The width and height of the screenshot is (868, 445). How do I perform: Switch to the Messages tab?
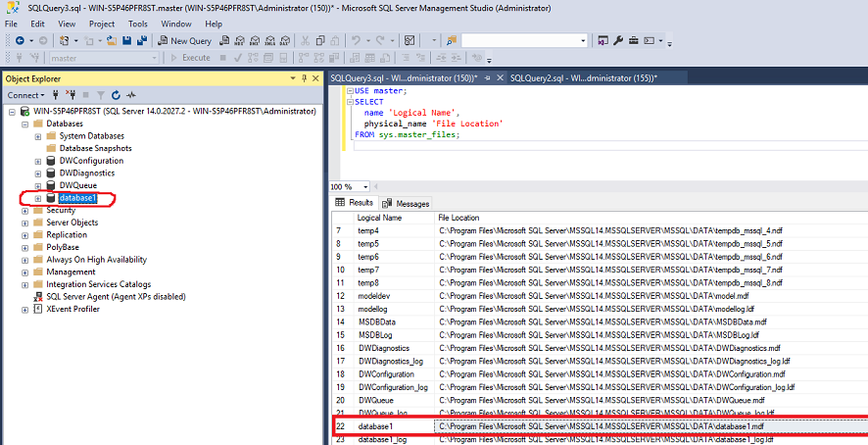pyautogui.click(x=407, y=203)
